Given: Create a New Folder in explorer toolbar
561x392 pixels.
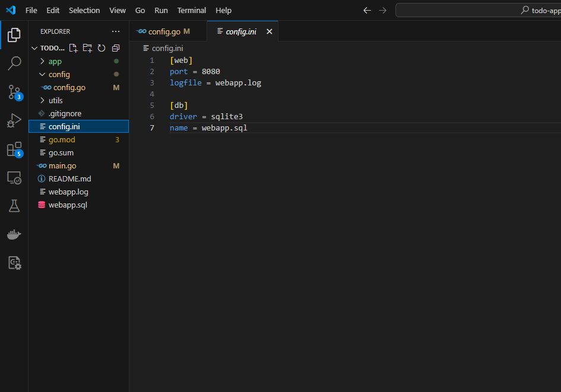Looking at the screenshot, I should [87, 48].
